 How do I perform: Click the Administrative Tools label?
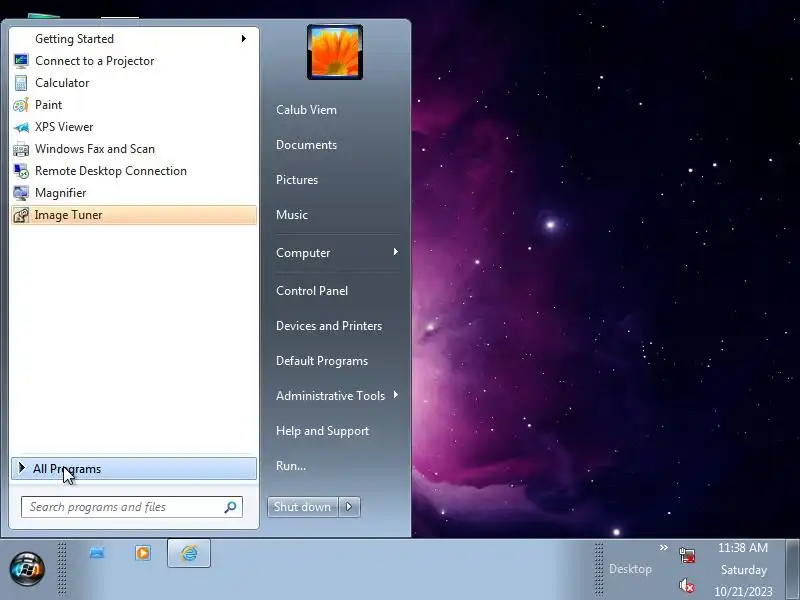330,396
